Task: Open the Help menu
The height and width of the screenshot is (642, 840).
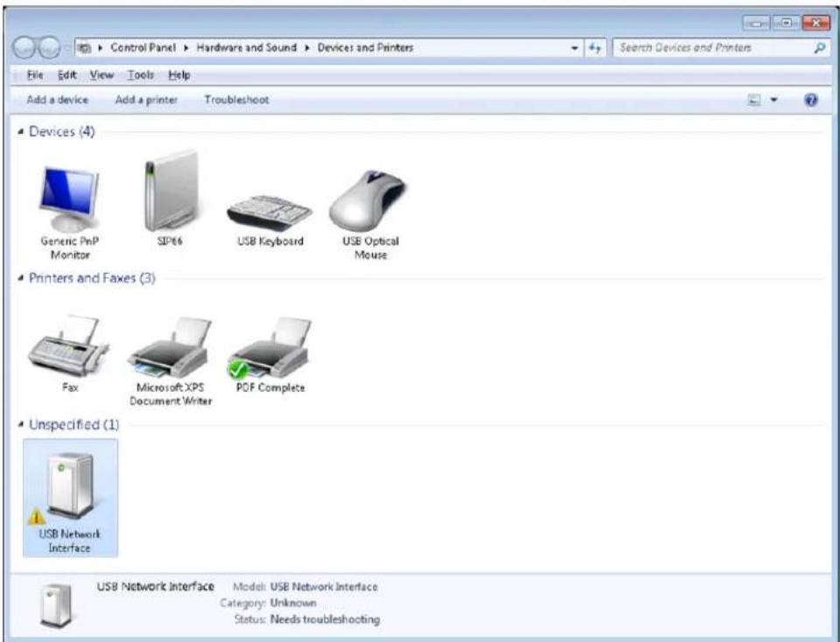Action: (x=178, y=75)
